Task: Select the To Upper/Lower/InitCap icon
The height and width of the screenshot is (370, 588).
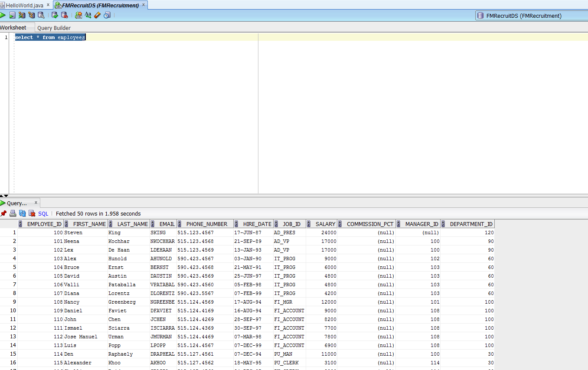Action: (88, 15)
